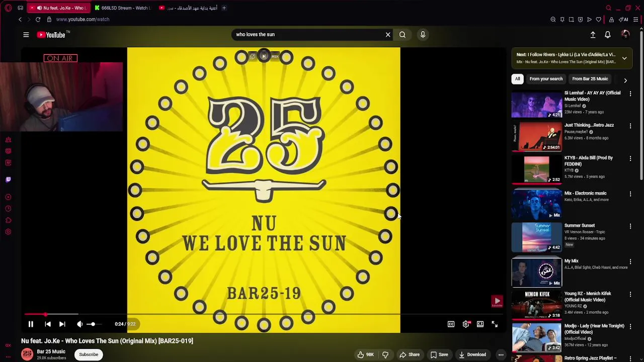Take a snapshot with browser toolbar icon
Image resolution: width=644 pixels, height=362 pixels.
coord(571,20)
